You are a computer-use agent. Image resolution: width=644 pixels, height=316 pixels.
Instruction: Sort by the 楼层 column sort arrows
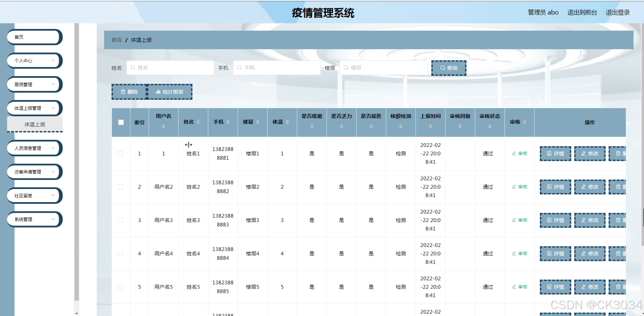[258, 122]
